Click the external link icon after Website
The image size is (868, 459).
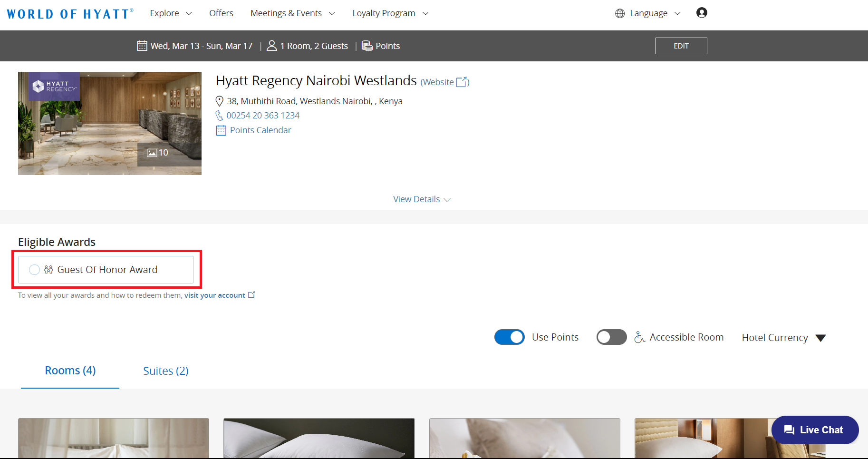pyautogui.click(x=462, y=82)
